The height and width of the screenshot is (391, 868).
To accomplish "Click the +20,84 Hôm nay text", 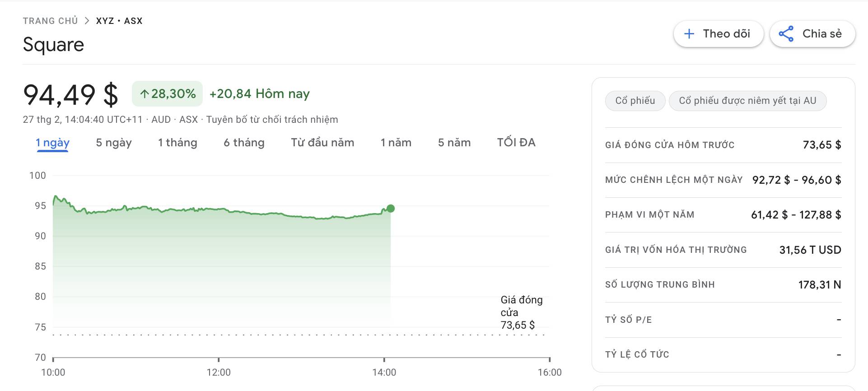I will (x=260, y=94).
